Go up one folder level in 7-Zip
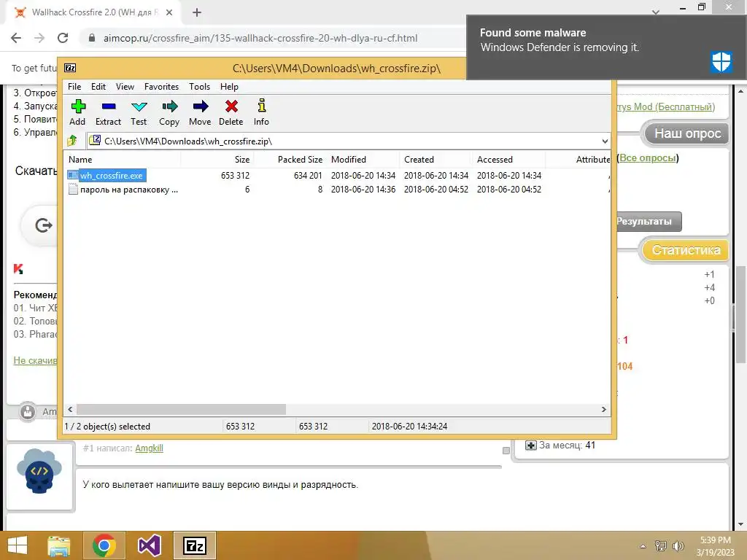 point(73,141)
